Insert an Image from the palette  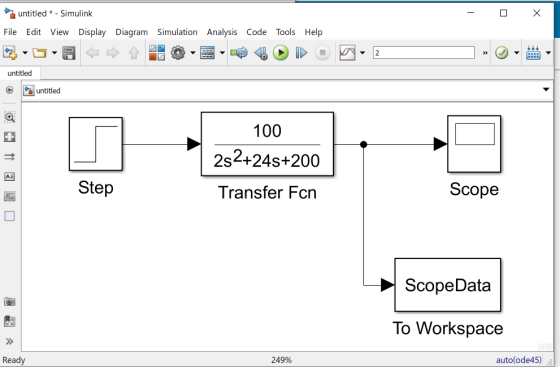(x=10, y=196)
